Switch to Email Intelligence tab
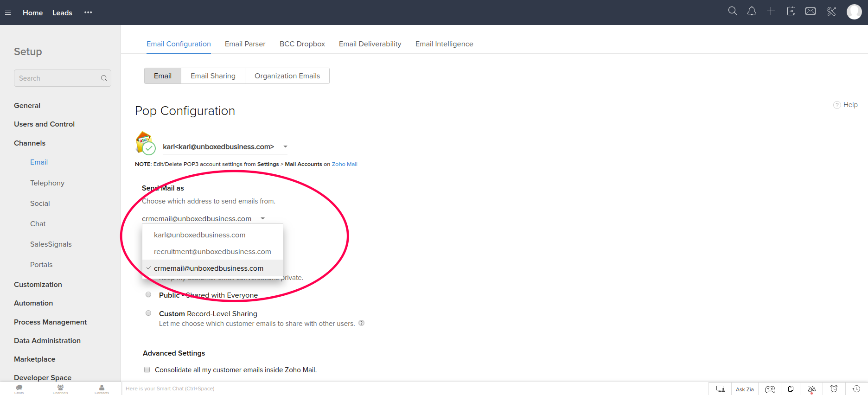The height and width of the screenshot is (395, 868). tap(444, 44)
